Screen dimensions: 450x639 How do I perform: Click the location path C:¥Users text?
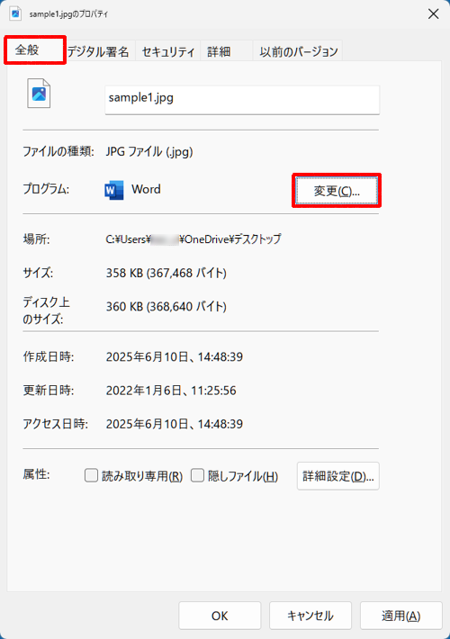click(x=193, y=239)
